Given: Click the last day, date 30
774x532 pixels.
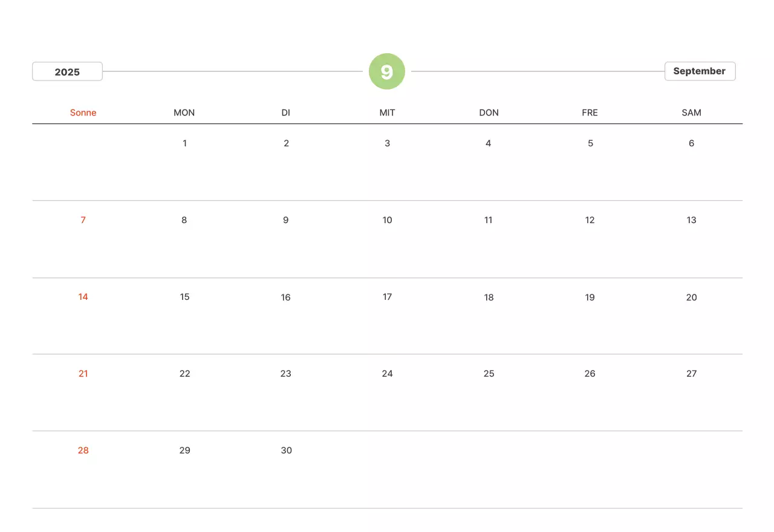Looking at the screenshot, I should pos(286,450).
